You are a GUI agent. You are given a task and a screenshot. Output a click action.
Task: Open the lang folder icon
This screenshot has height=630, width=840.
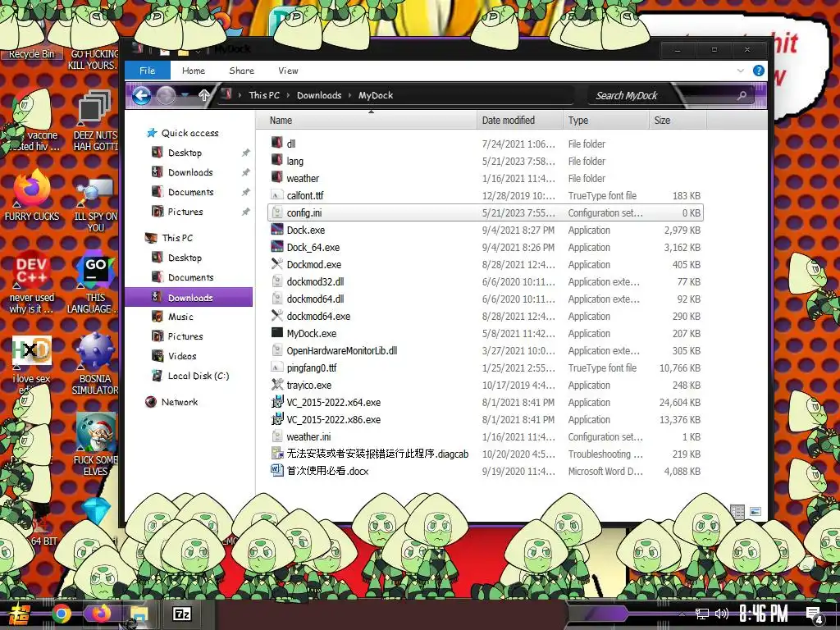pos(277,160)
